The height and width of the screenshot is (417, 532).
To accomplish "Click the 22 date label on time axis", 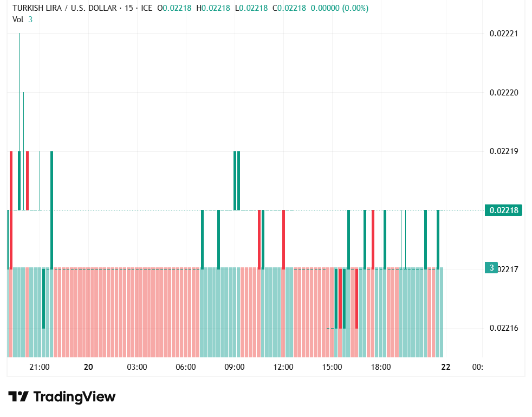I will coord(445,367).
